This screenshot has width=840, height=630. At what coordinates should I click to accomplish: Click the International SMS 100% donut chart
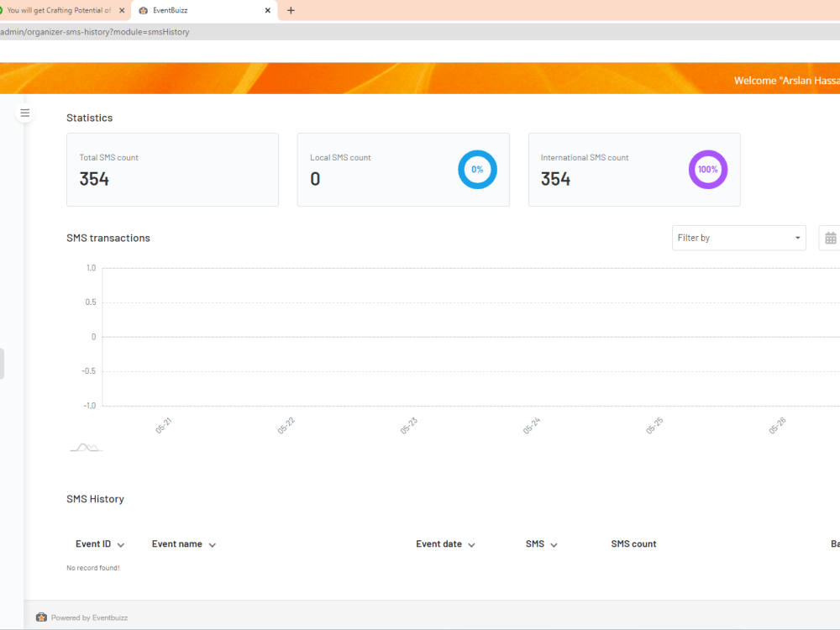pos(707,170)
